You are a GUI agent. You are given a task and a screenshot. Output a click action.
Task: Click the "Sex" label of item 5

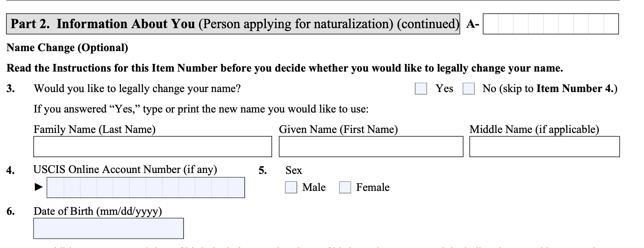pos(293,170)
